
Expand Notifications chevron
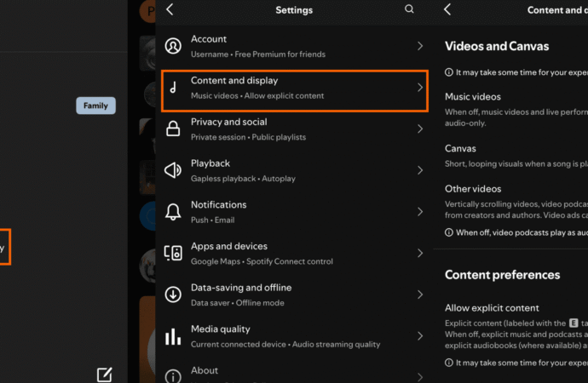419,212
